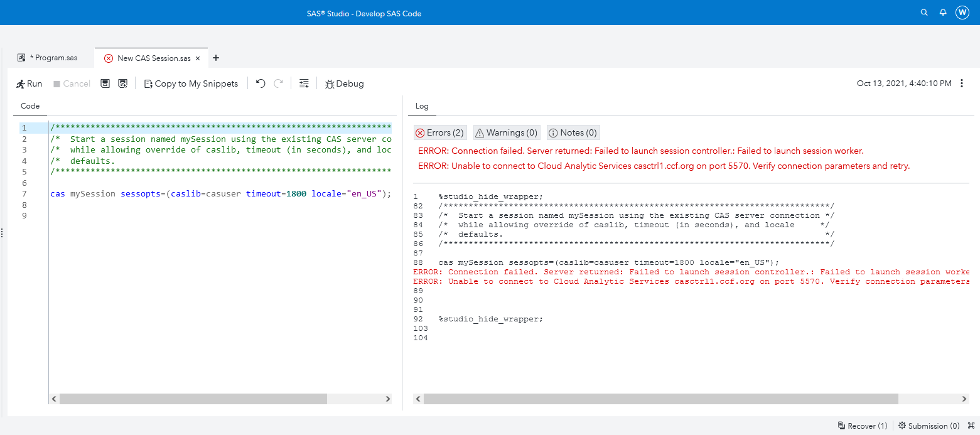Select the Log tab
This screenshot has width=980, height=435.
[422, 106]
